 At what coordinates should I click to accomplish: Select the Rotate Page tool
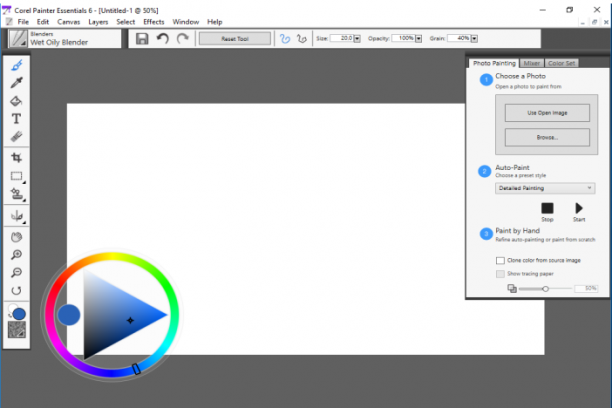[16, 290]
